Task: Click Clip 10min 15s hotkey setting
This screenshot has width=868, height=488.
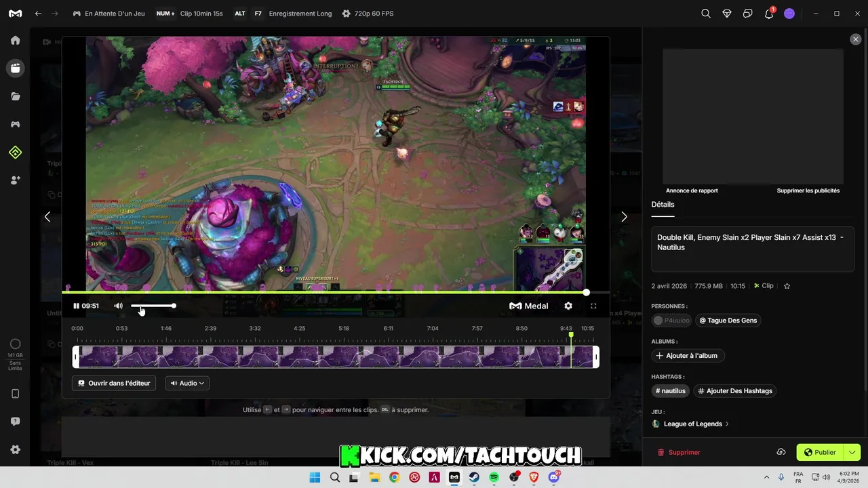Action: pos(189,14)
